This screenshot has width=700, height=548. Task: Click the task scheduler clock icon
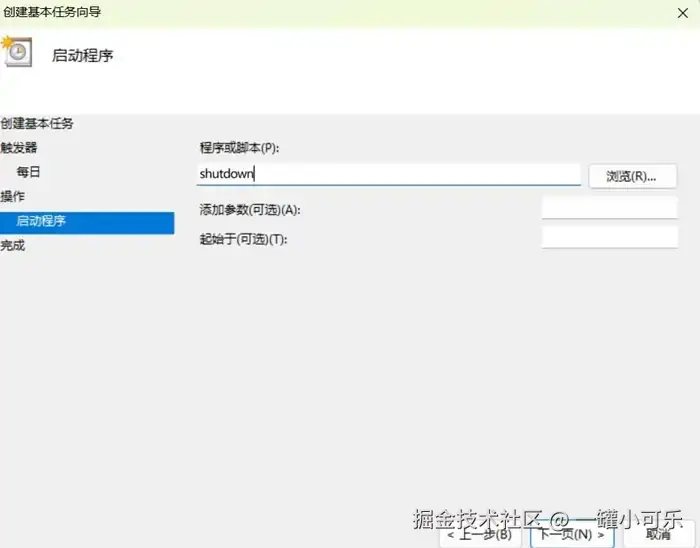(x=17, y=52)
